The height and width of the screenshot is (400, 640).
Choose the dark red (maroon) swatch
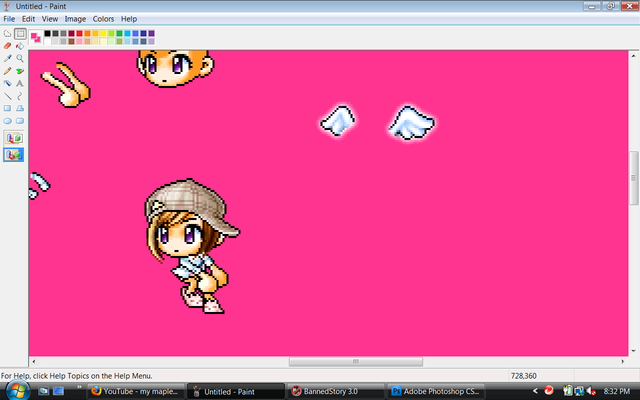pyautogui.click(x=71, y=33)
